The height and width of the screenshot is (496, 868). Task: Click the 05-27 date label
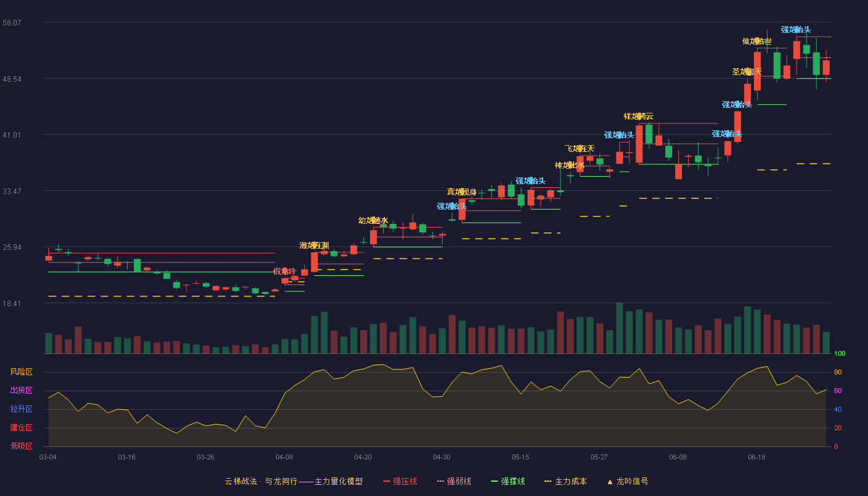point(599,457)
